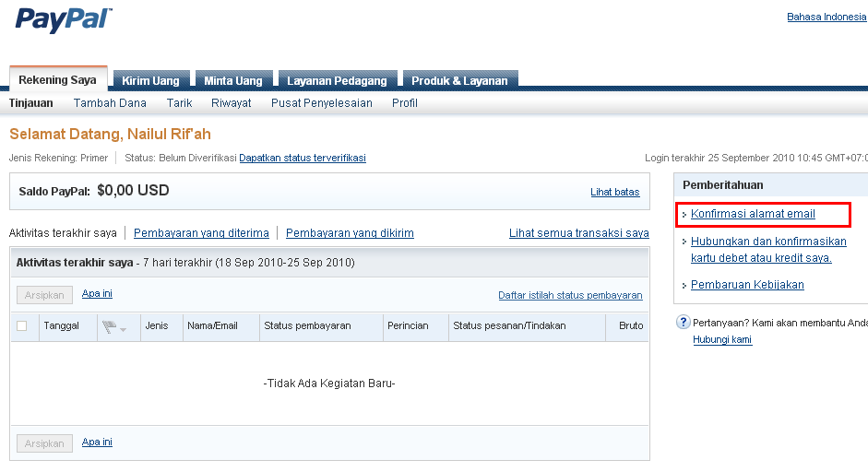Open Hubungkan dan konfirmasikan kartu debet link
This screenshot has height=472, width=868.
tap(768, 250)
